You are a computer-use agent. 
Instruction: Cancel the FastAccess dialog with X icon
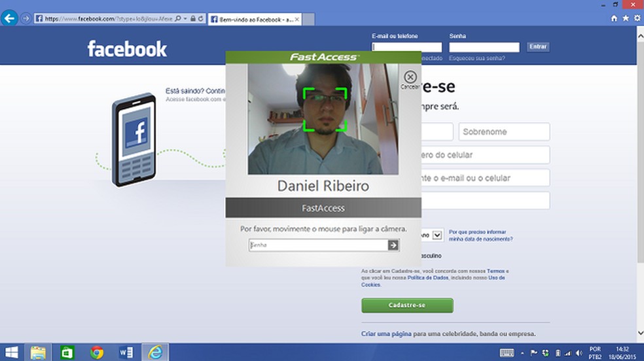coord(410,77)
